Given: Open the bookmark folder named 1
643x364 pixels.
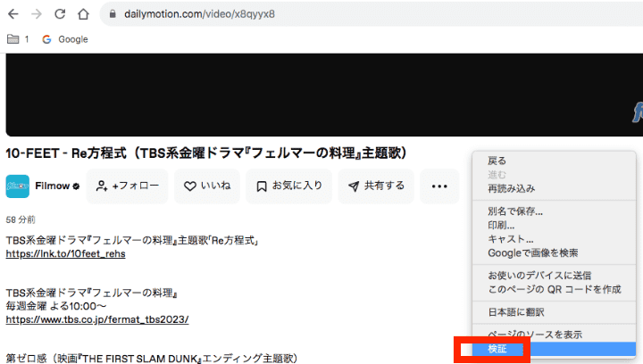Looking at the screenshot, I should [x=18, y=39].
